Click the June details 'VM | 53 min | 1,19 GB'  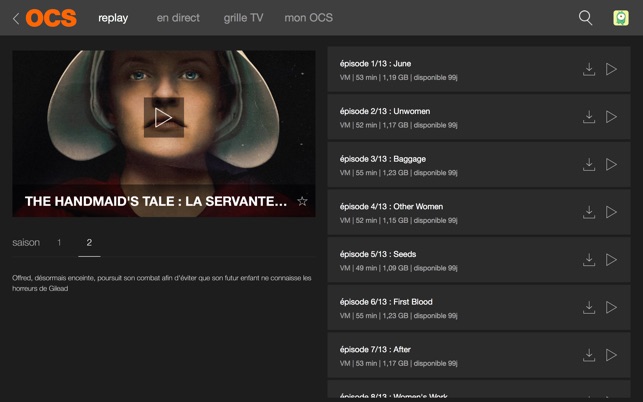[374, 78]
